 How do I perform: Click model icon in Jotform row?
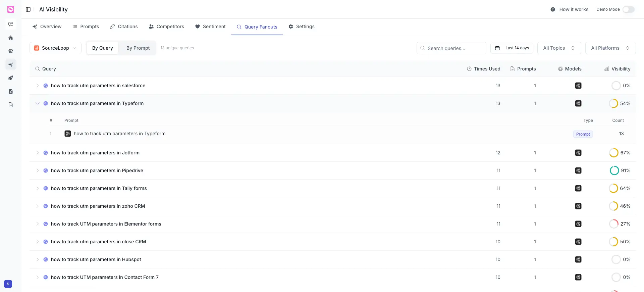click(x=578, y=153)
